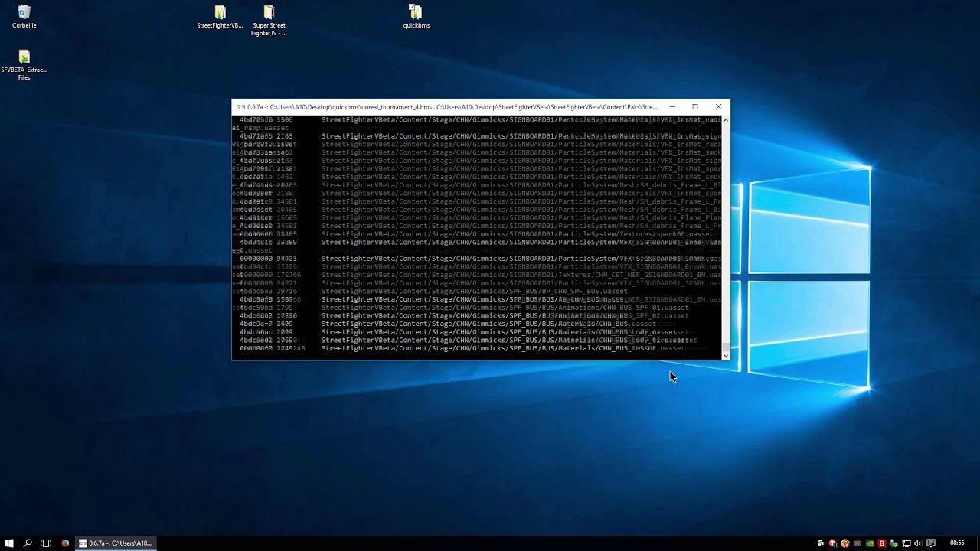Image resolution: width=980 pixels, height=551 pixels.
Task: Open the red B Bitdefender tray icon
Action: tap(882, 543)
